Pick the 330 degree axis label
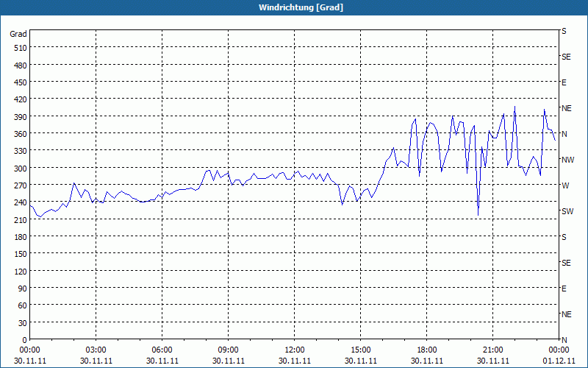 point(21,151)
